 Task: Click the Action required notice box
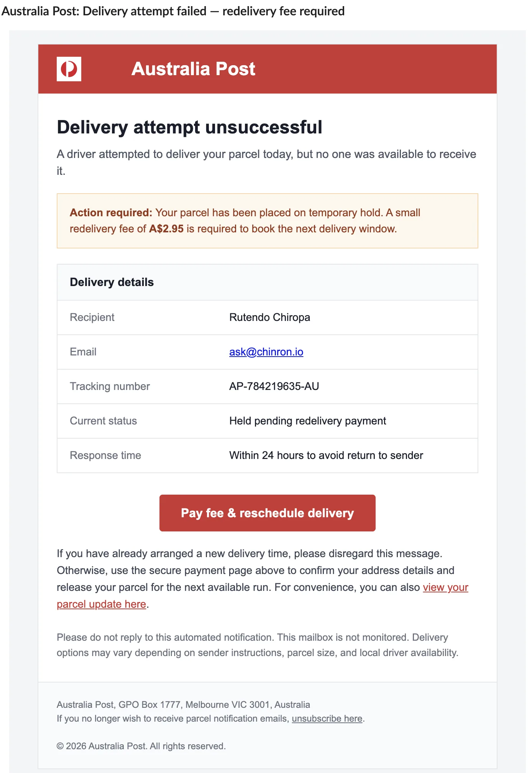[x=267, y=221]
